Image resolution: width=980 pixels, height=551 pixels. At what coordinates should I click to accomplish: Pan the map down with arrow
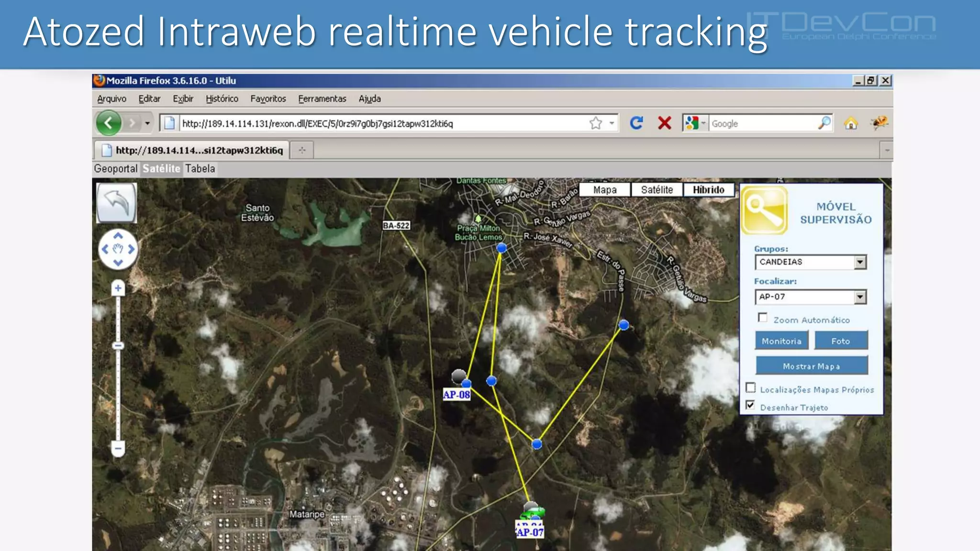point(118,263)
